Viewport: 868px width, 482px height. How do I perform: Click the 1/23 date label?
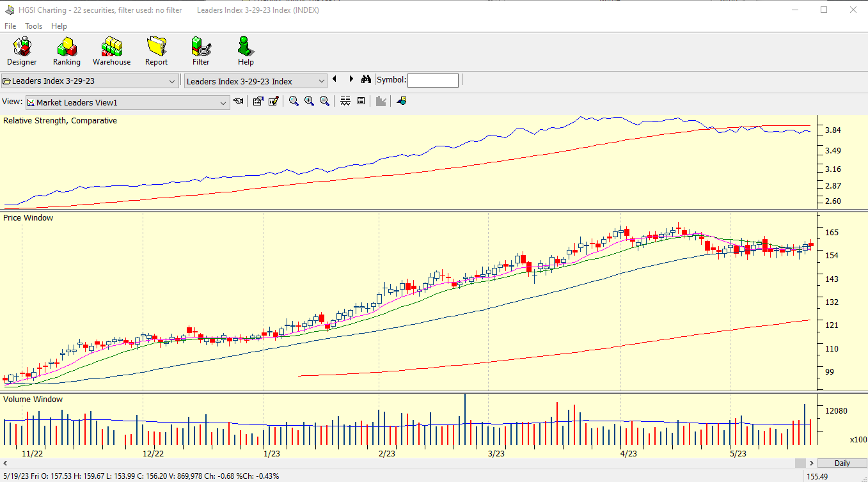tap(272, 453)
